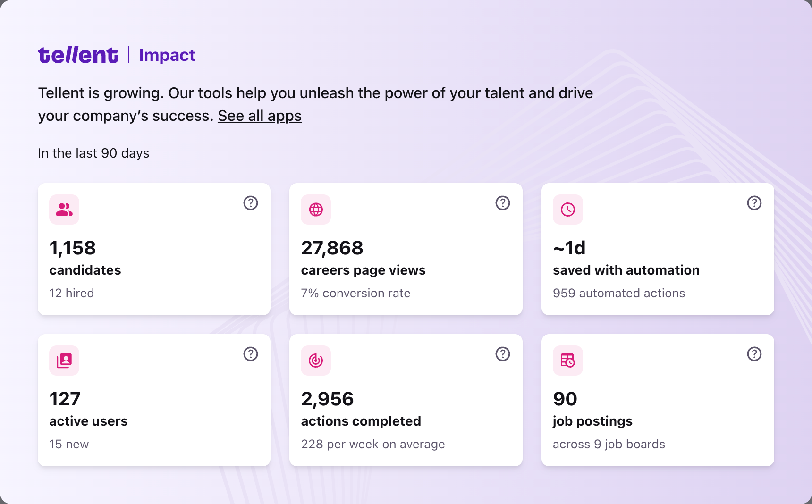Open help icon on candidates card
Screen dimensions: 812x504
[251, 203]
